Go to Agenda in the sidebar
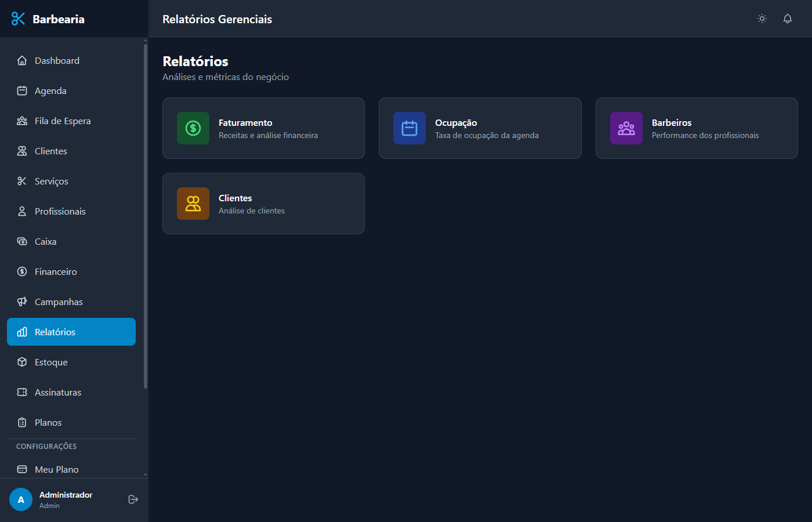 click(50, 90)
